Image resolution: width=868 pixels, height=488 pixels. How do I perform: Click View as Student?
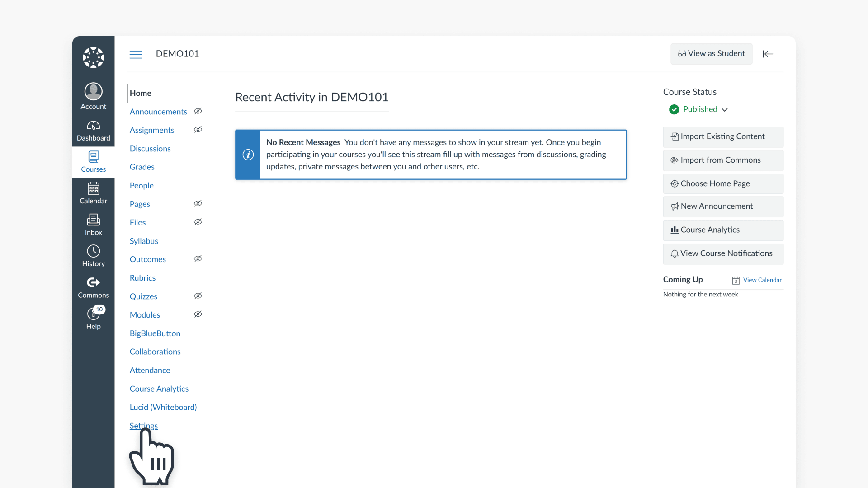click(711, 54)
